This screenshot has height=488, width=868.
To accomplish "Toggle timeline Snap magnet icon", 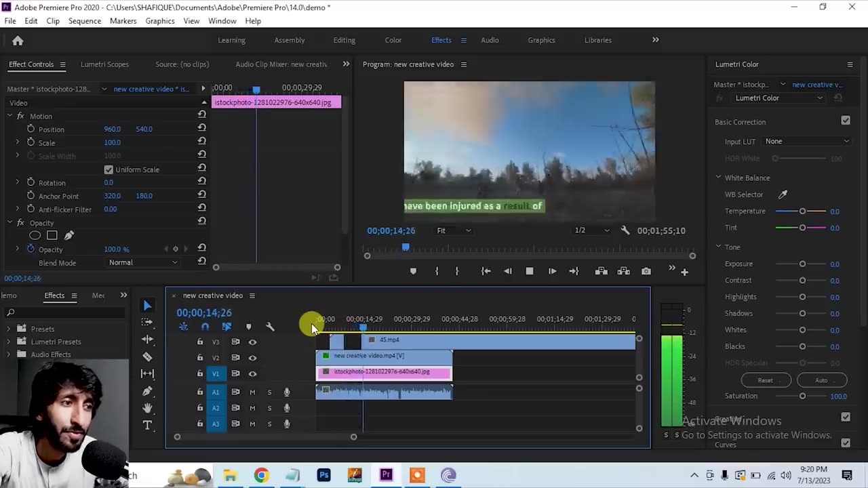I will (205, 327).
